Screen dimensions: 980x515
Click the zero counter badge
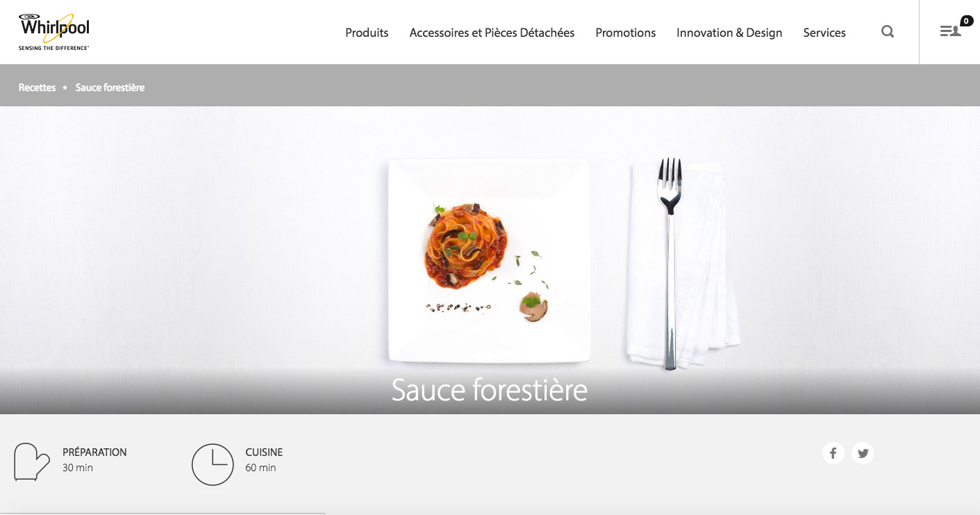(x=967, y=21)
